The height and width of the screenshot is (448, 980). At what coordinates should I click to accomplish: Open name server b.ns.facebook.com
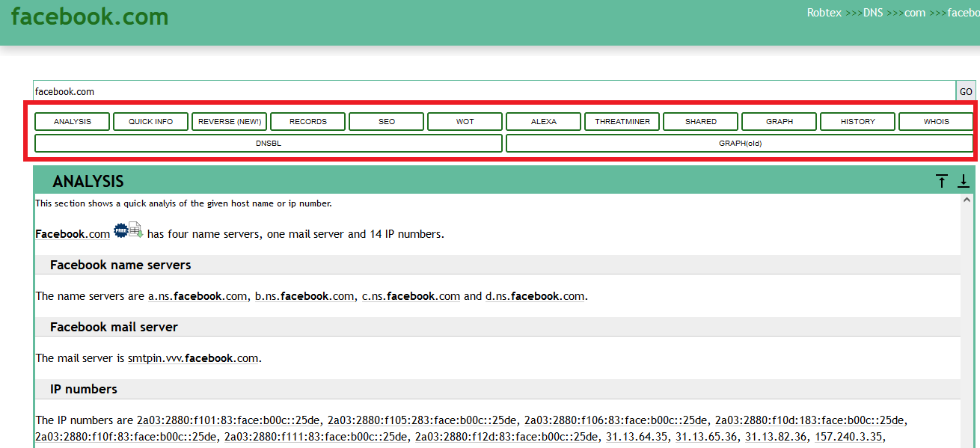tap(304, 296)
